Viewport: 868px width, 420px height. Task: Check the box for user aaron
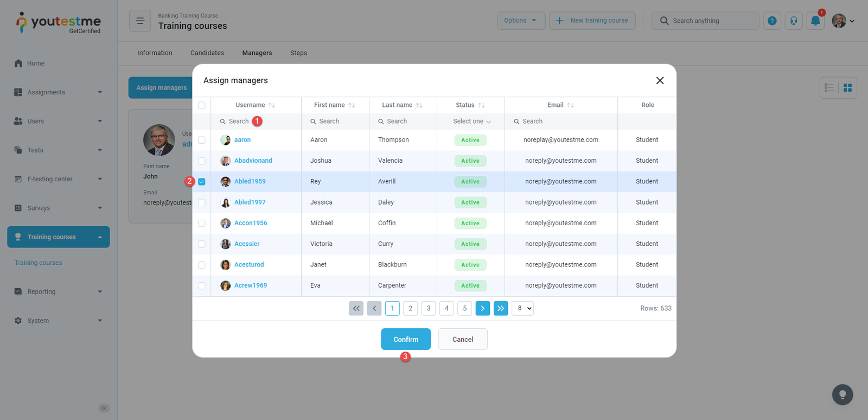202,140
